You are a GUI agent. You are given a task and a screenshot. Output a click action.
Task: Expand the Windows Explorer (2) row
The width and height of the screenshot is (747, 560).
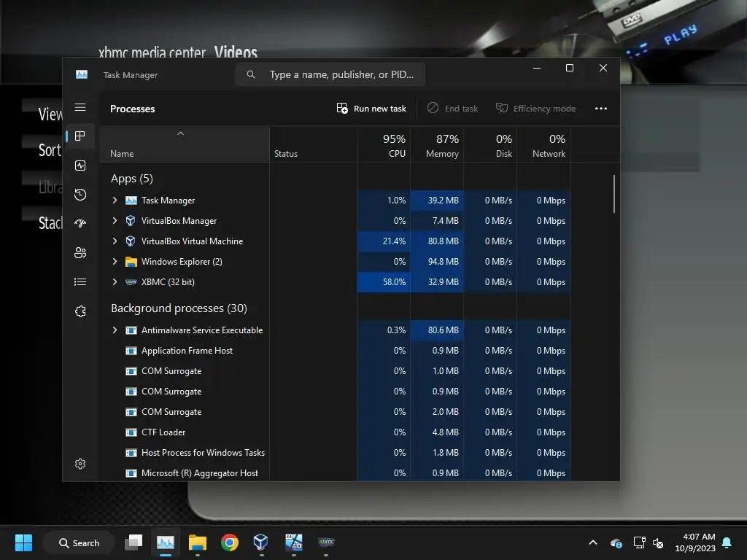pos(115,262)
